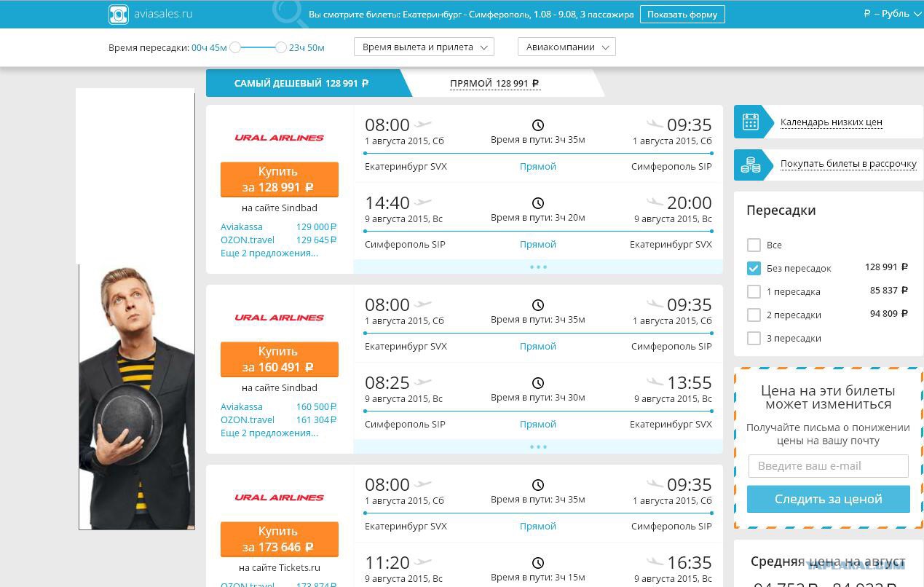924x587 pixels.
Task: Uncheck the 'Без пересадок' checkbox
Action: tap(754, 269)
